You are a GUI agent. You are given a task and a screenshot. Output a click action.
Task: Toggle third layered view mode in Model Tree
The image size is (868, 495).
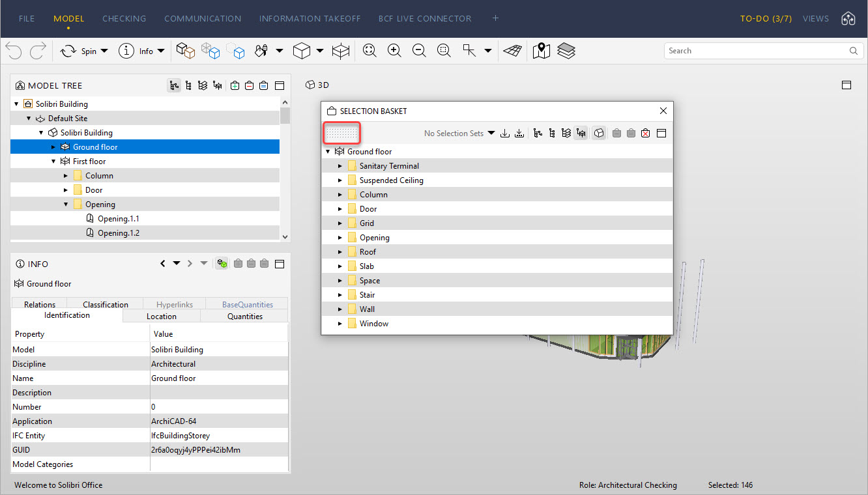click(203, 85)
